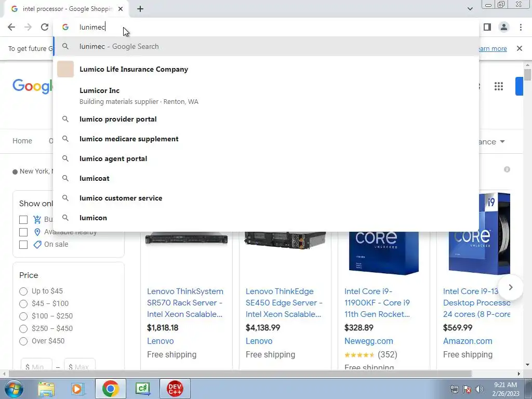The image size is (532, 399).
Task: Click the Lenovo seller link under $1,818.18
Action: click(x=160, y=341)
